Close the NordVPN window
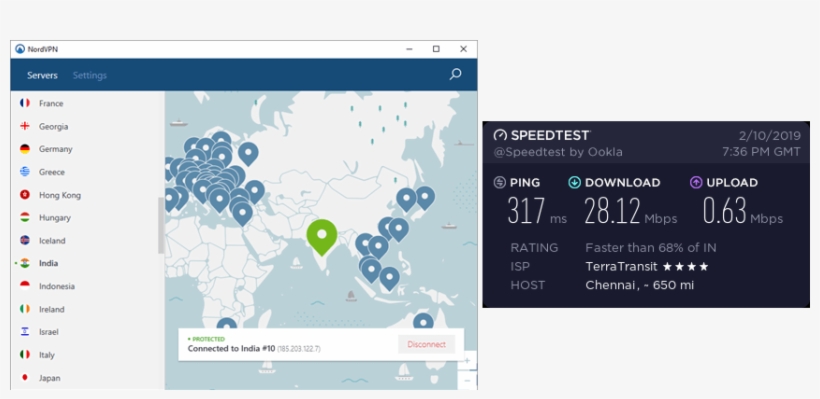This screenshot has height=399, width=820. click(463, 49)
